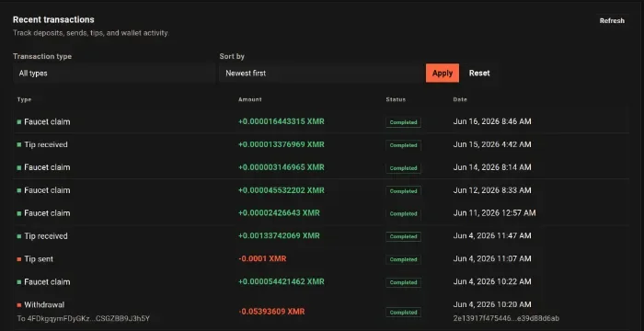This screenshot has width=644, height=331.
Task: Click Completed badge for Jun 16 claim
Action: (403, 122)
